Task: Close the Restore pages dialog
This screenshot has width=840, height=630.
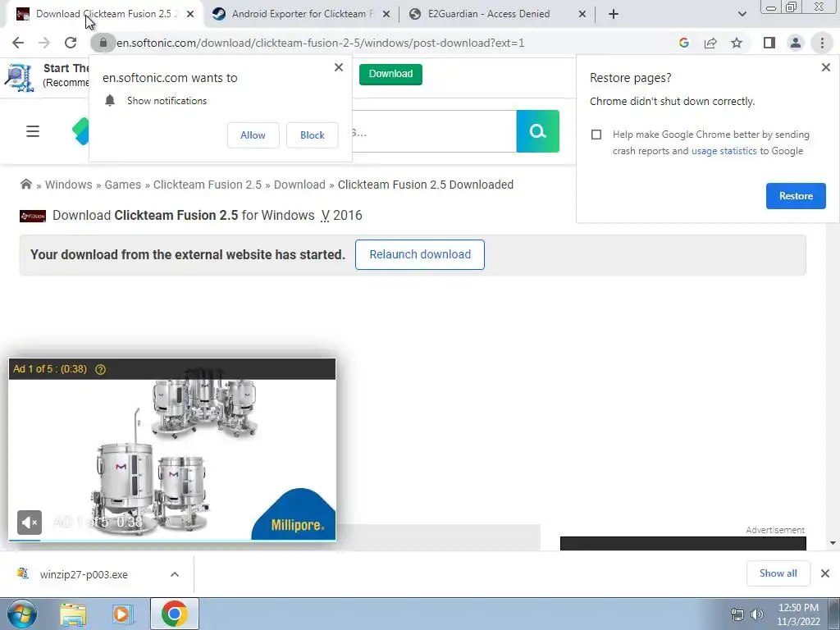Action: point(825,67)
